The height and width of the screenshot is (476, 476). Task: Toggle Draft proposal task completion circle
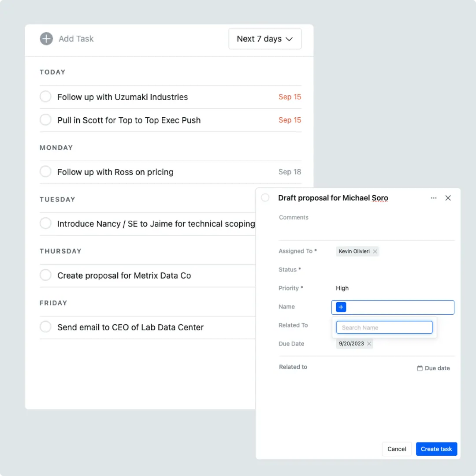(x=265, y=197)
